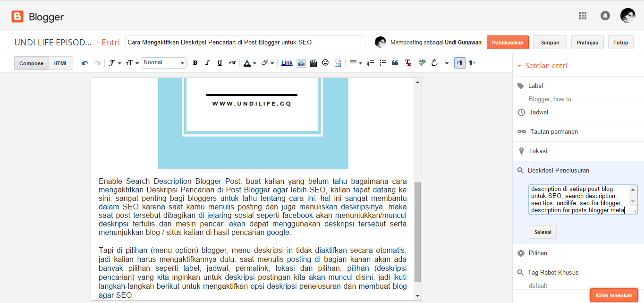Remove formatting from the selection
This screenshot has width=644, height=303.
(x=407, y=63)
